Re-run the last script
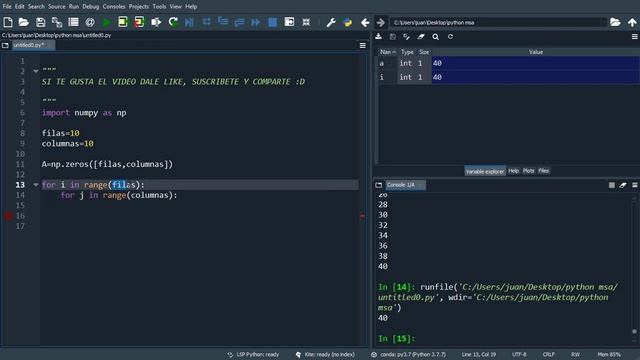 tap(173, 22)
